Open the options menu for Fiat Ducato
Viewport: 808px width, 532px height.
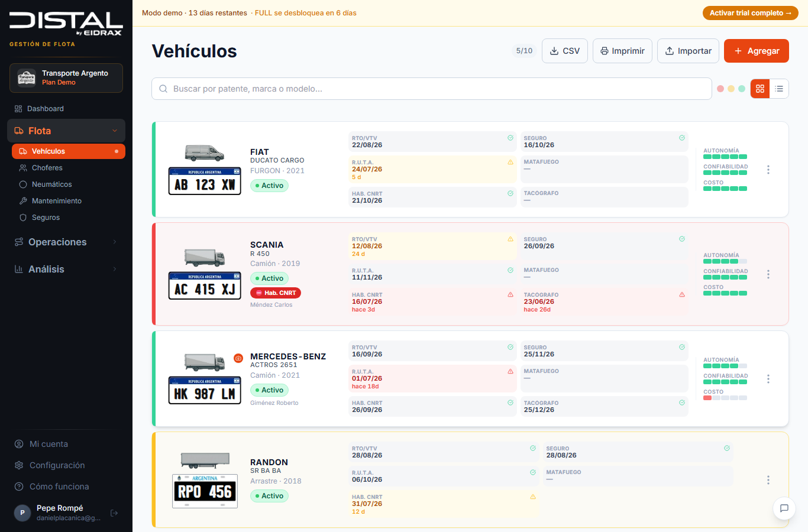click(x=768, y=170)
